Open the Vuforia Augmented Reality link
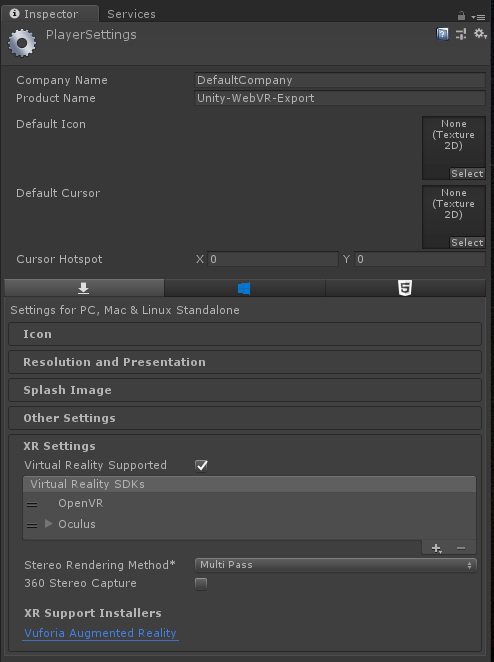The width and height of the screenshot is (494, 662). [x=100, y=633]
